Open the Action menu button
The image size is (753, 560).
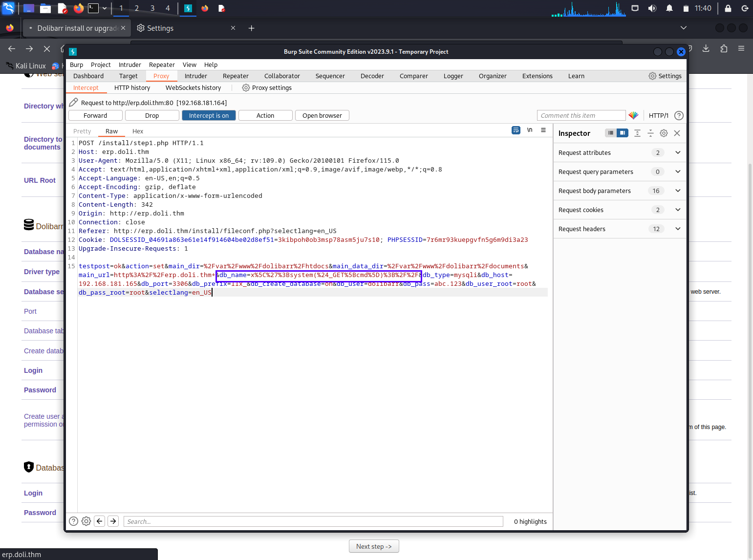point(265,115)
